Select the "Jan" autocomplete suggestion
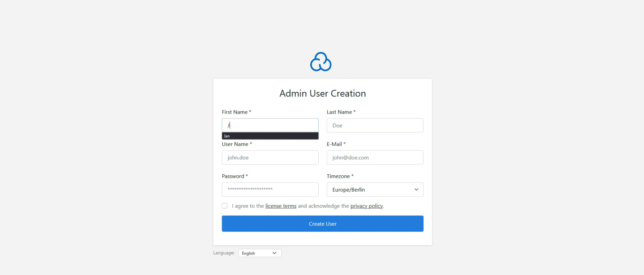This screenshot has width=644, height=275. click(270, 136)
